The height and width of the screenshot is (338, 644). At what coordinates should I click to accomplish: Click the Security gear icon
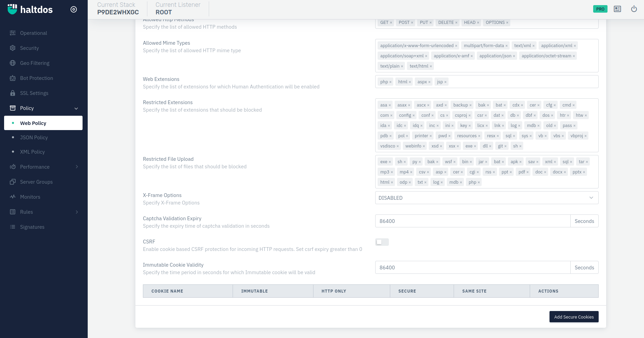pyautogui.click(x=13, y=48)
